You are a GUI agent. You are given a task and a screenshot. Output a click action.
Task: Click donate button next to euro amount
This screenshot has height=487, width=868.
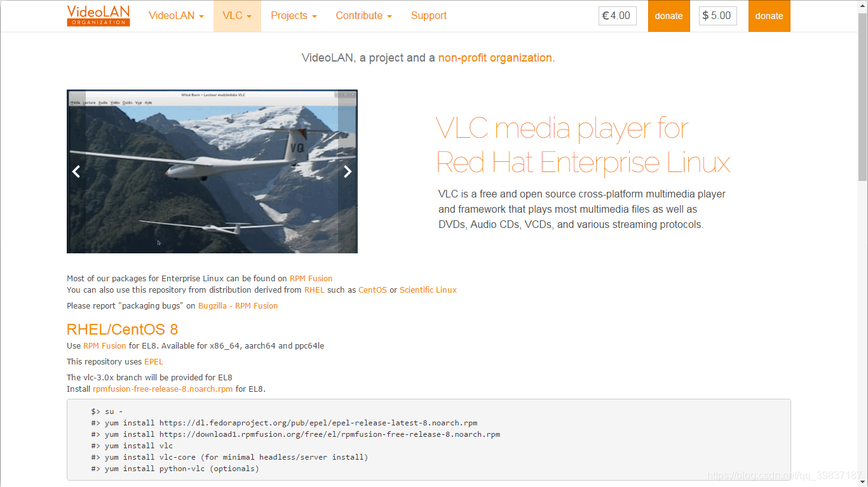pos(668,16)
